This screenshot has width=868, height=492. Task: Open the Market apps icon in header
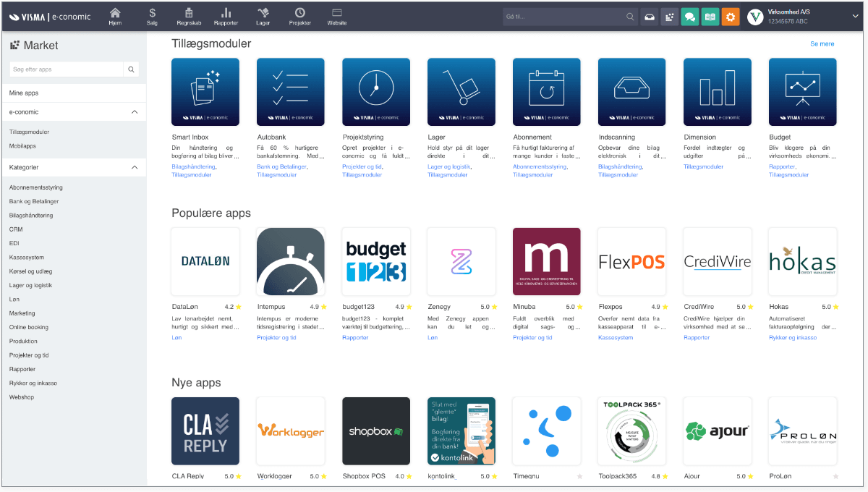point(670,17)
